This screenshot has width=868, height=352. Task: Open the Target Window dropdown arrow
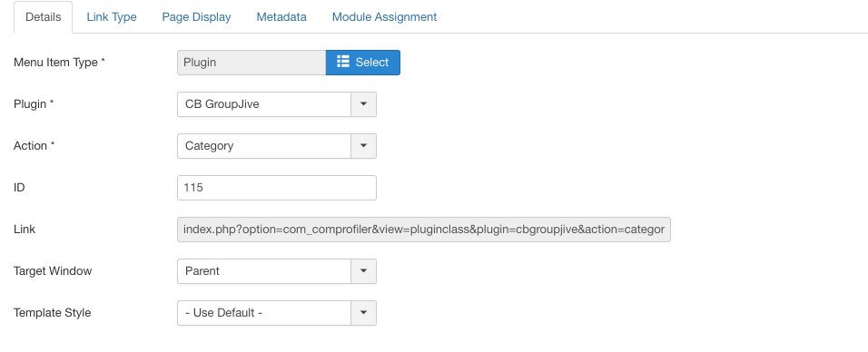point(364,270)
